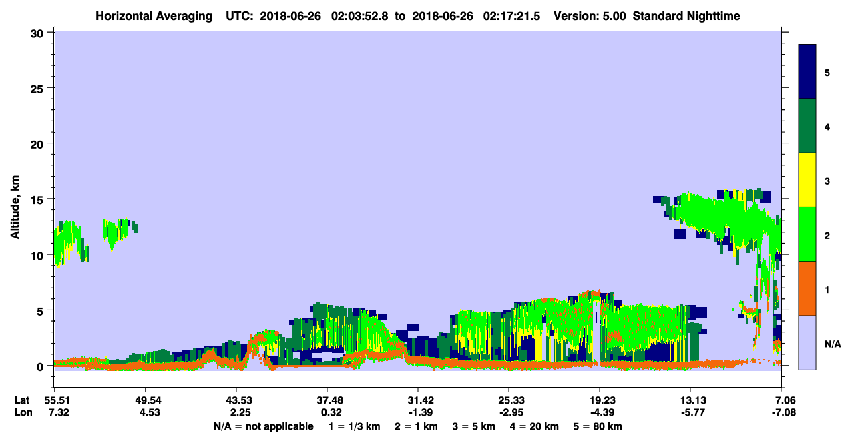Click the y-axis tick label 10

(x=39, y=255)
